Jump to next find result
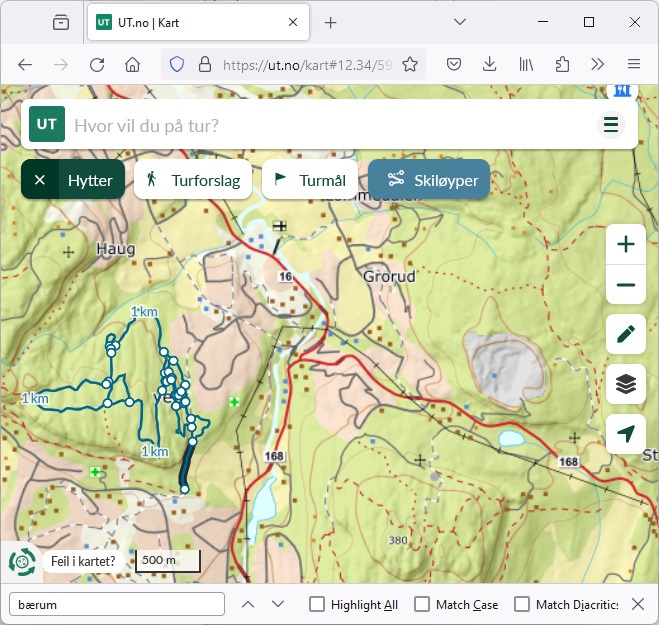 coord(278,604)
